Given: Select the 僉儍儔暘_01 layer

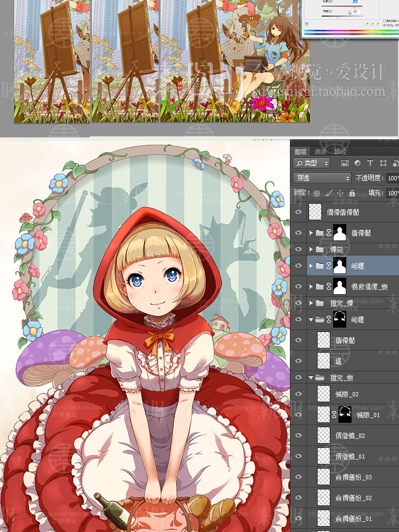Looking at the screenshot, I should click(x=354, y=518).
